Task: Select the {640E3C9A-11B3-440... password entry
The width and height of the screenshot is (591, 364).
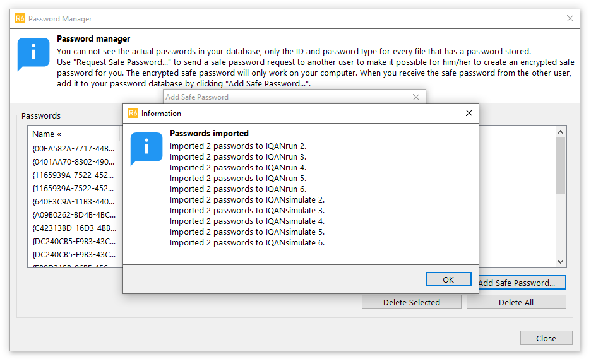Action: [73, 202]
